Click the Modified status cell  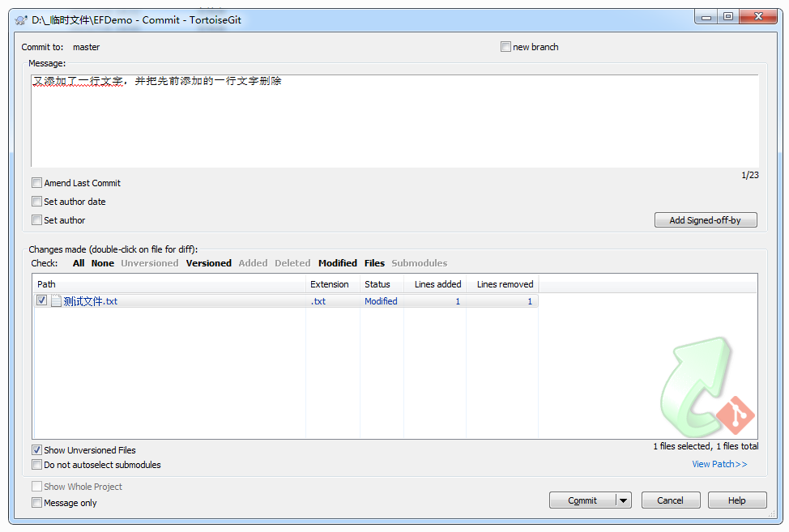[381, 300]
